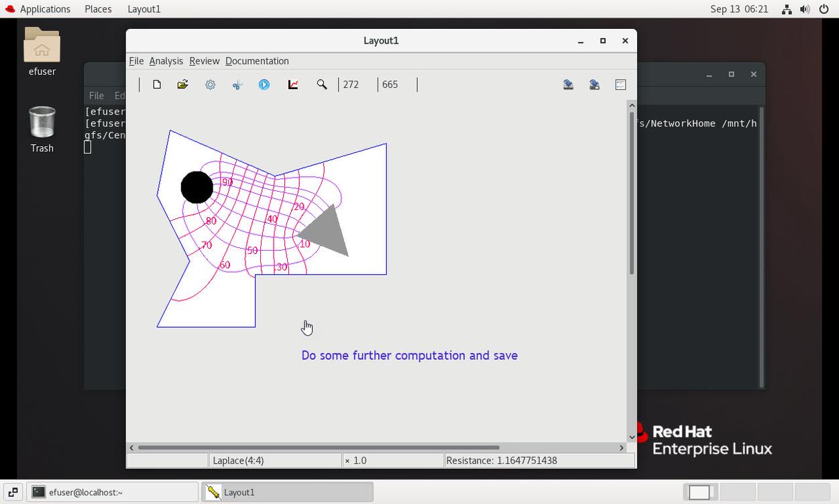Expand the Applications menu in top panel
The width and height of the screenshot is (839, 504).
click(45, 9)
